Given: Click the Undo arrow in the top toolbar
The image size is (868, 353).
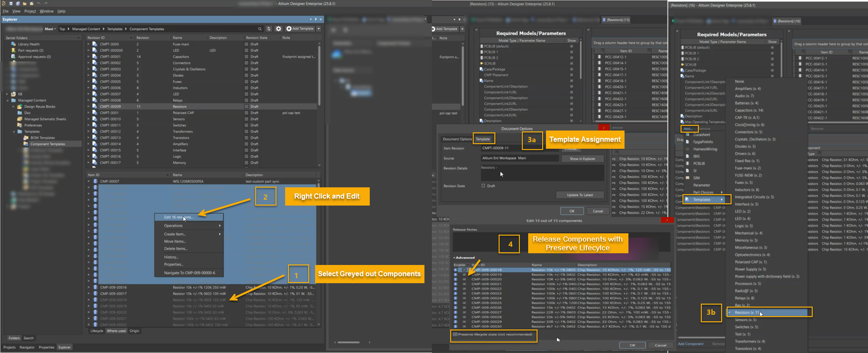Looking at the screenshot, I should click(39, 3).
